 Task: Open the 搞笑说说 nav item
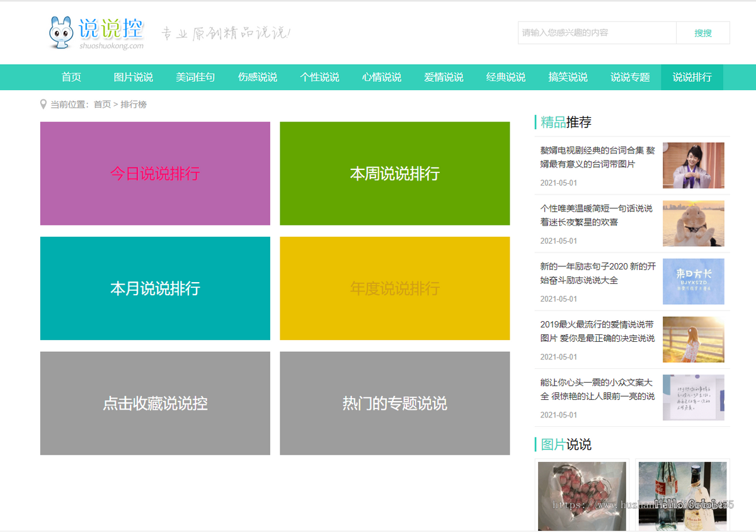pyautogui.click(x=568, y=77)
